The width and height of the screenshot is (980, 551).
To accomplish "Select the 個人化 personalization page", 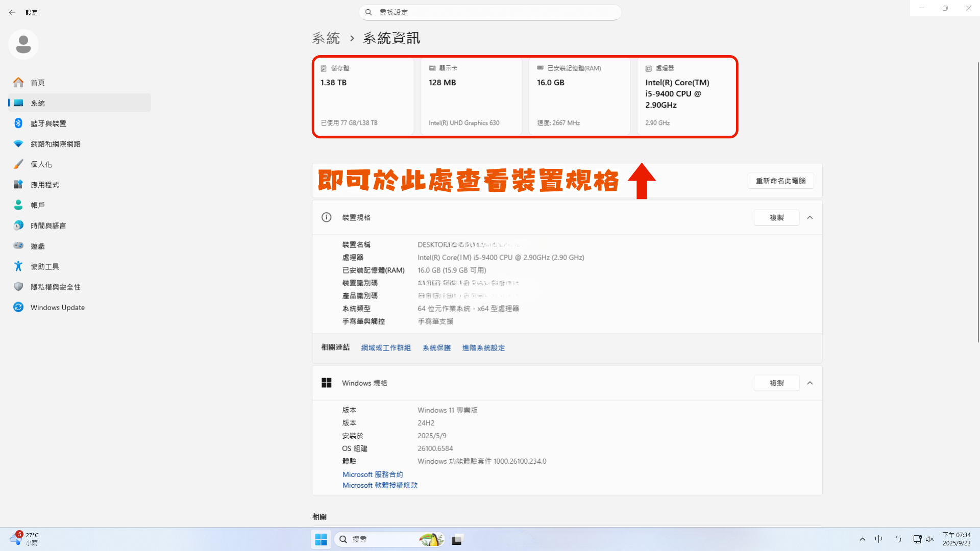I will tap(41, 164).
